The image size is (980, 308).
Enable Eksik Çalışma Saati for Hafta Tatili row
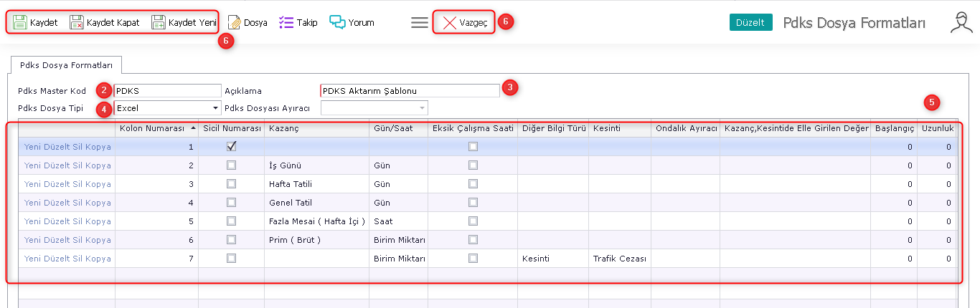click(x=473, y=183)
